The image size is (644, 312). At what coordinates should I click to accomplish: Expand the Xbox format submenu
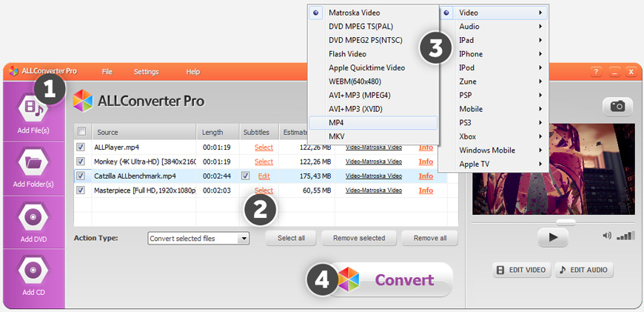pyautogui.click(x=494, y=136)
